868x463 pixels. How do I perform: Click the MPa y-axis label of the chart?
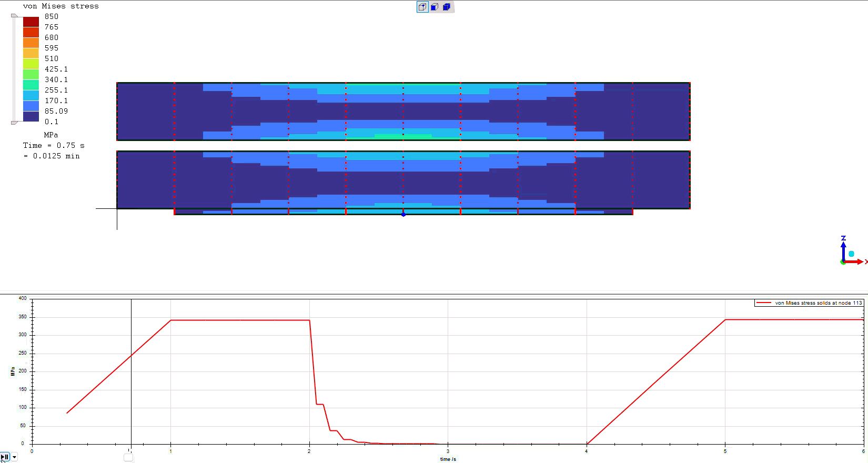(13, 371)
